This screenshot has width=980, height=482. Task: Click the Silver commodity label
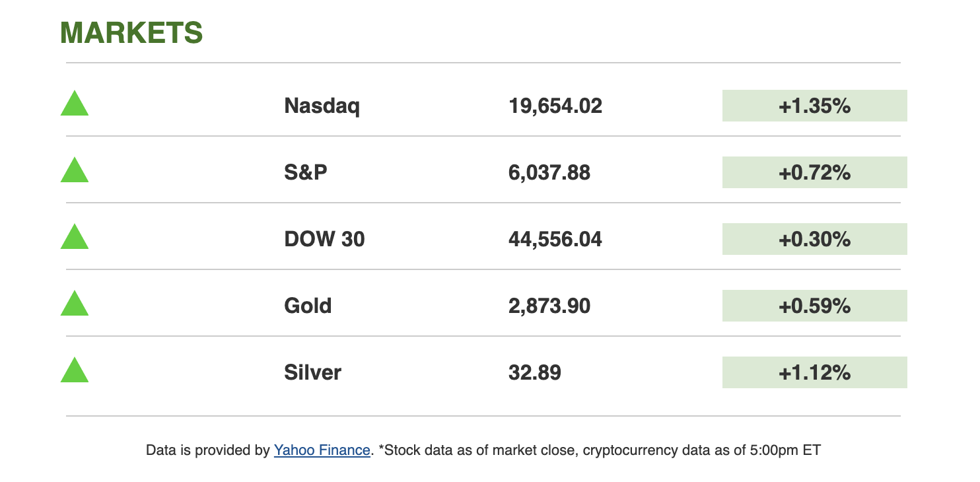pyautogui.click(x=312, y=372)
